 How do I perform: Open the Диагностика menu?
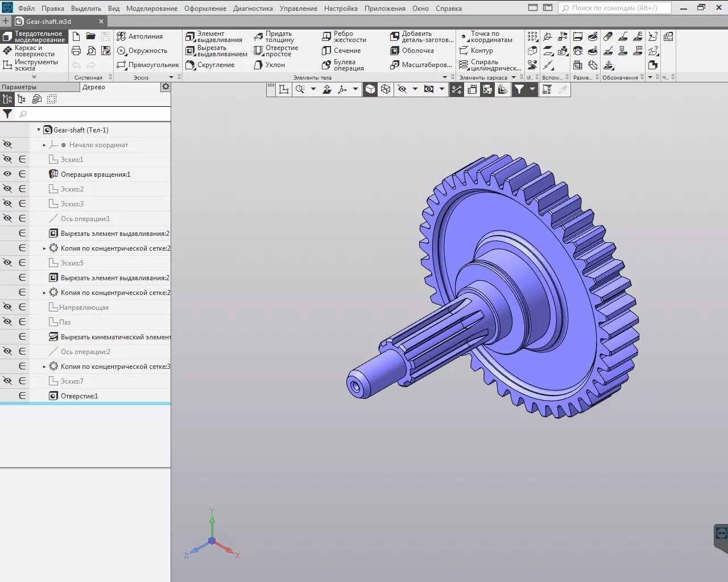(x=253, y=9)
